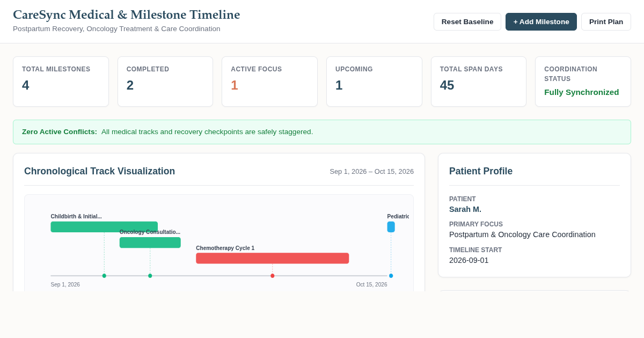The height and width of the screenshot is (338, 644).
Task: Click the Patient Profile heading
Action: 481,171
